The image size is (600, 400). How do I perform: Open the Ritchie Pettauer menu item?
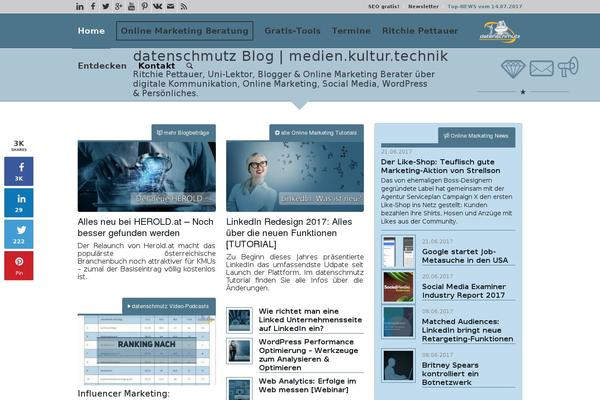(420, 31)
